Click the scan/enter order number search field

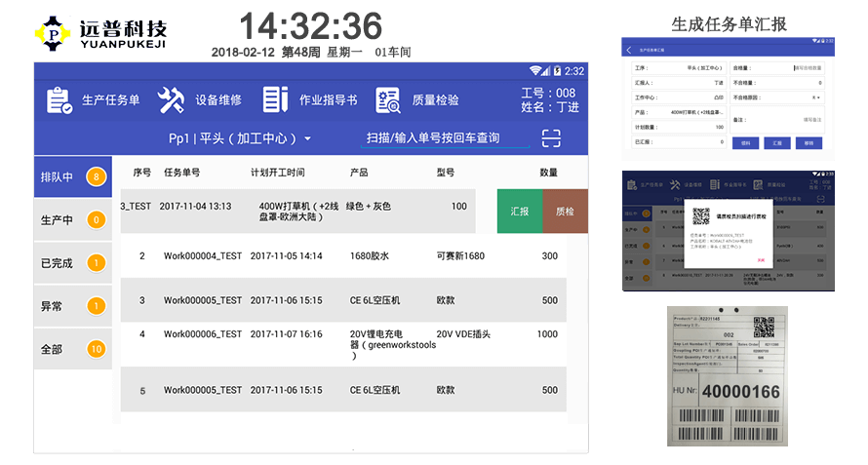(433, 138)
